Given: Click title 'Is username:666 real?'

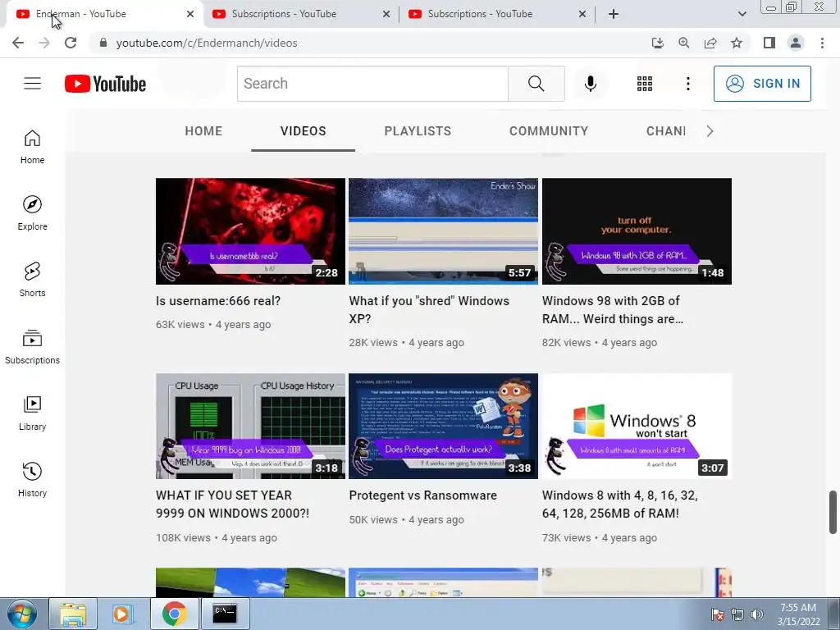Looking at the screenshot, I should (x=218, y=301).
